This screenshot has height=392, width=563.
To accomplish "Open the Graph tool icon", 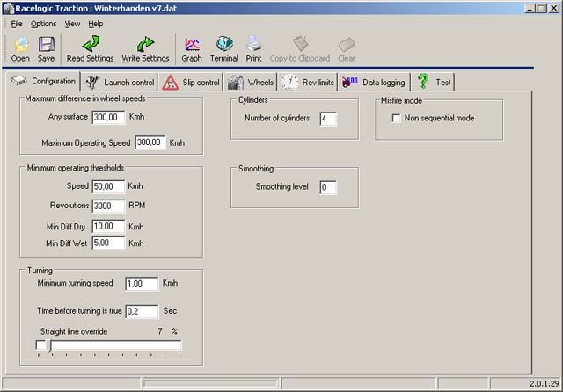I will pyautogui.click(x=192, y=45).
